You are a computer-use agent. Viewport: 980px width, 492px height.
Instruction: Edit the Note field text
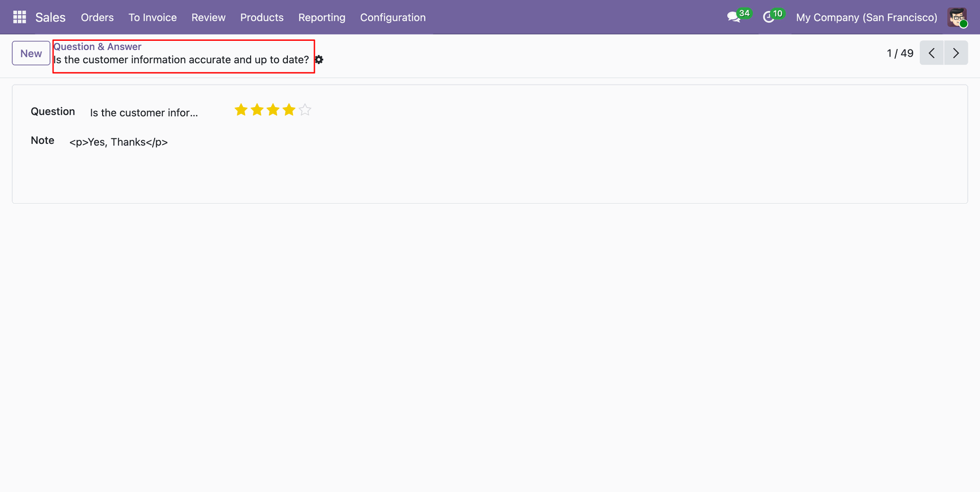point(118,142)
